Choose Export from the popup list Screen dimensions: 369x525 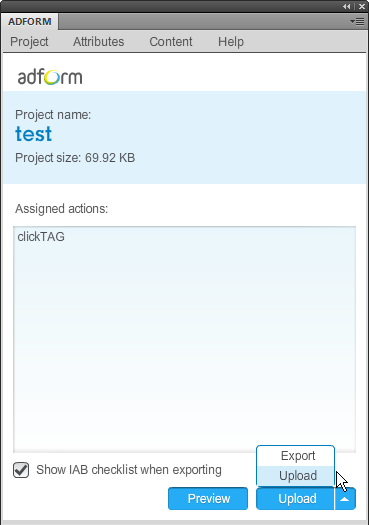pos(296,456)
